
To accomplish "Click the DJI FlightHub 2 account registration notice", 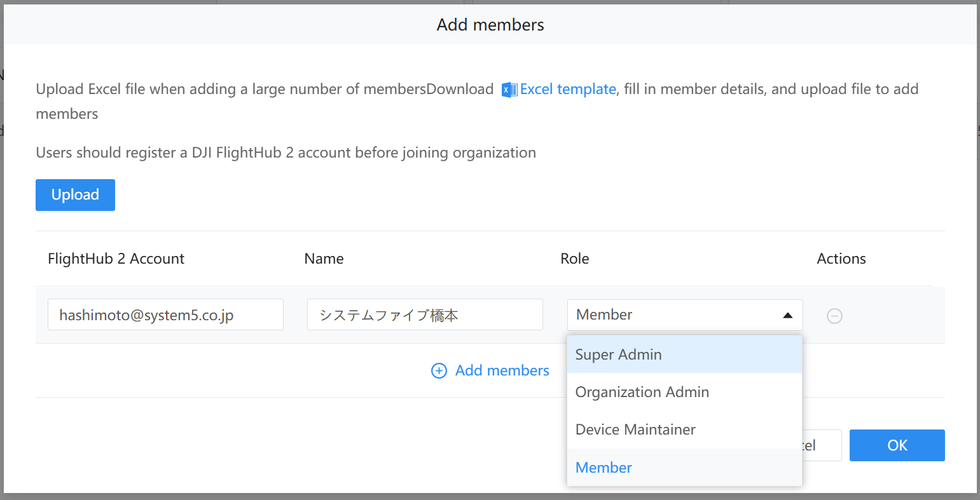I will tap(286, 152).
